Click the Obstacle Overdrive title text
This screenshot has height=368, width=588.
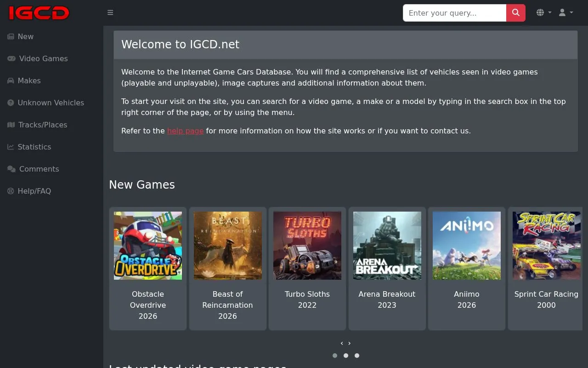148,299
